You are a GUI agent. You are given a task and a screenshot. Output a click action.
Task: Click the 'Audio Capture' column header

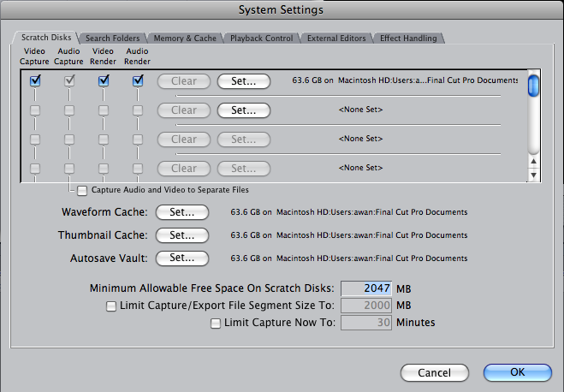point(68,56)
